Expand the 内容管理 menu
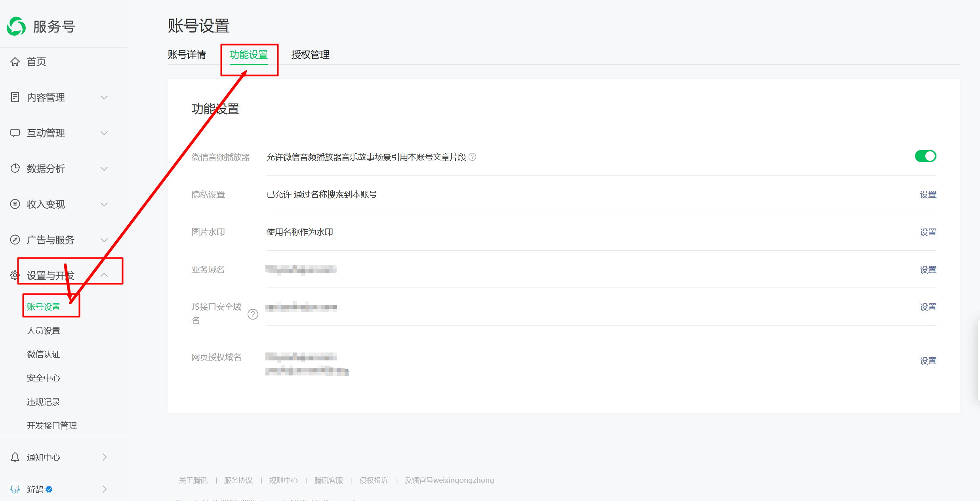Viewport: 980px width, 501px height. (x=104, y=97)
